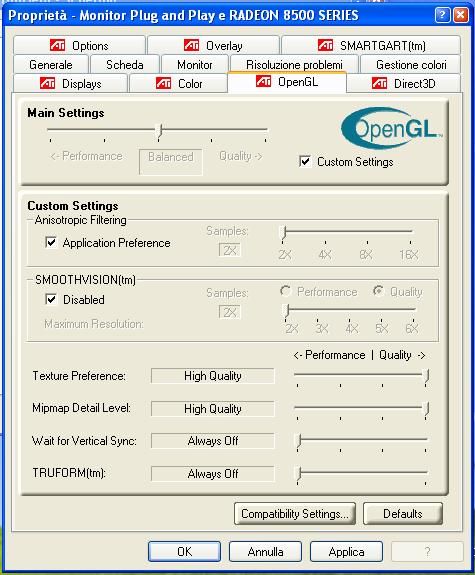Click the Mipmap Detail Level value field
The width and height of the screenshot is (475, 575).
pos(212,409)
